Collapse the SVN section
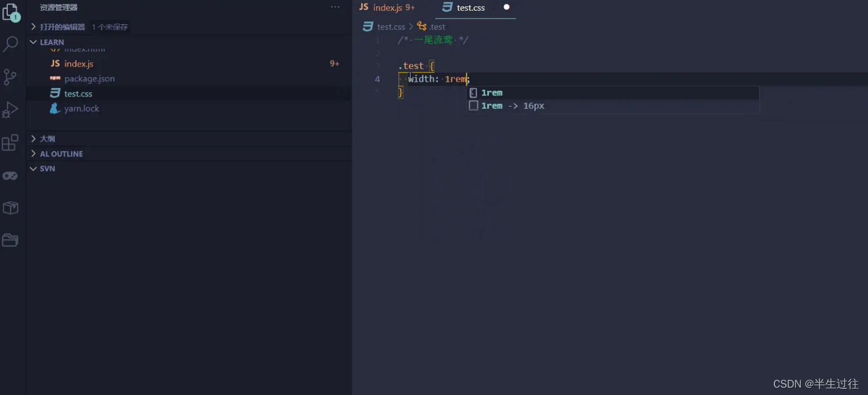The height and width of the screenshot is (395, 868). click(188, 168)
